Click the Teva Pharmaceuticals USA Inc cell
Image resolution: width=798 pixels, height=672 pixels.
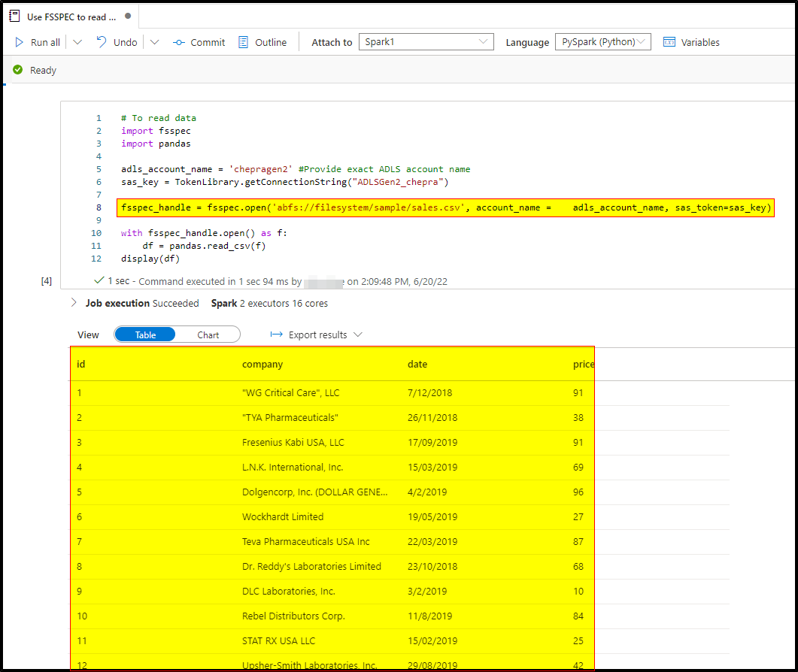(x=306, y=542)
